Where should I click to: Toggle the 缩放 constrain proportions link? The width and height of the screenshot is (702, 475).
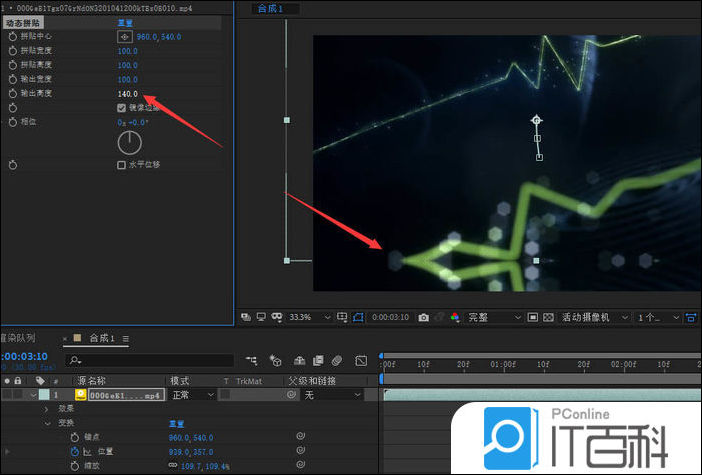(172, 466)
